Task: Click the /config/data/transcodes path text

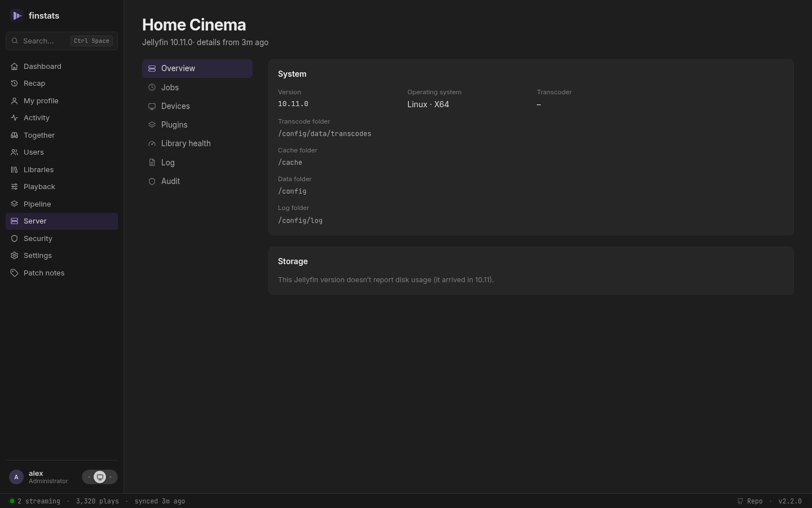Action: [325, 134]
